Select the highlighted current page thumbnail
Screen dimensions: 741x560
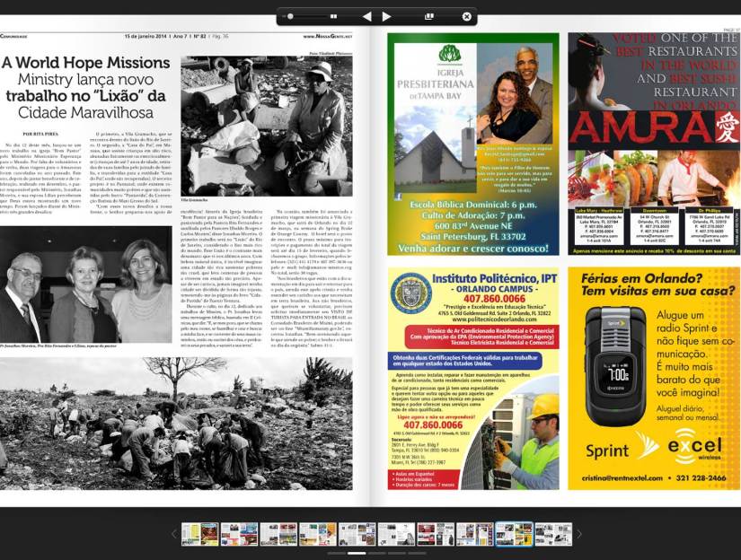click(x=514, y=535)
